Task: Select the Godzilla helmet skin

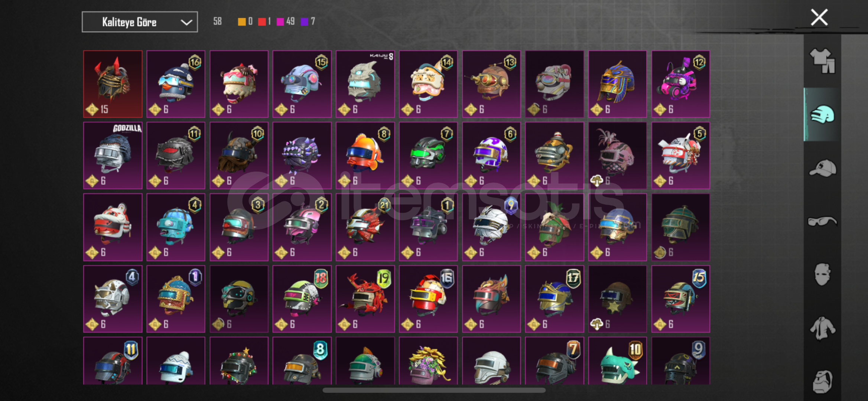Action: tap(113, 156)
